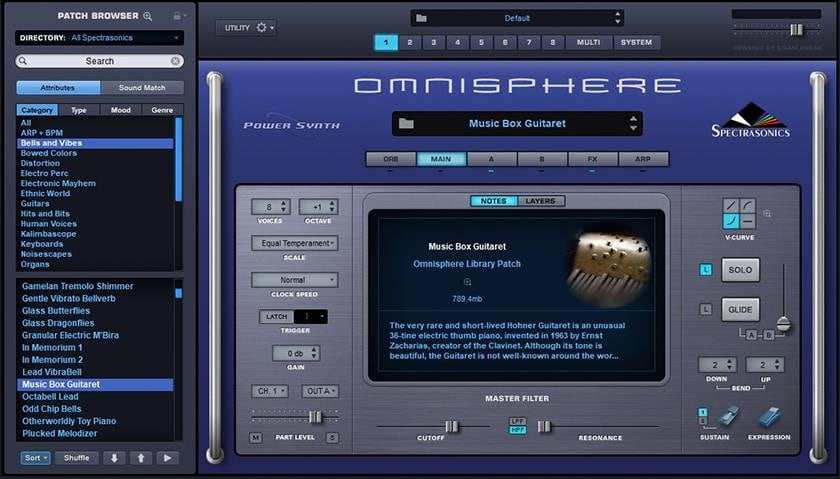Image resolution: width=840 pixels, height=479 pixels.
Task: Adjust the Resonance slider
Action: (544, 426)
